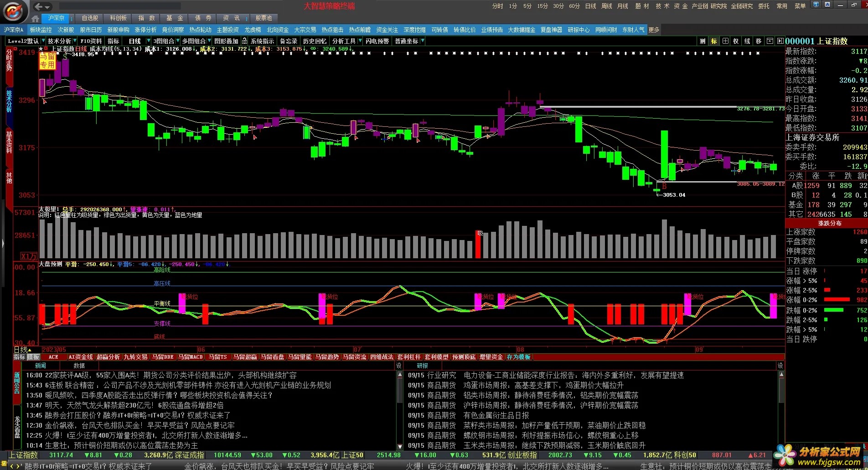
Task: Click the 权 adjustment icon
Action: click(x=736, y=41)
